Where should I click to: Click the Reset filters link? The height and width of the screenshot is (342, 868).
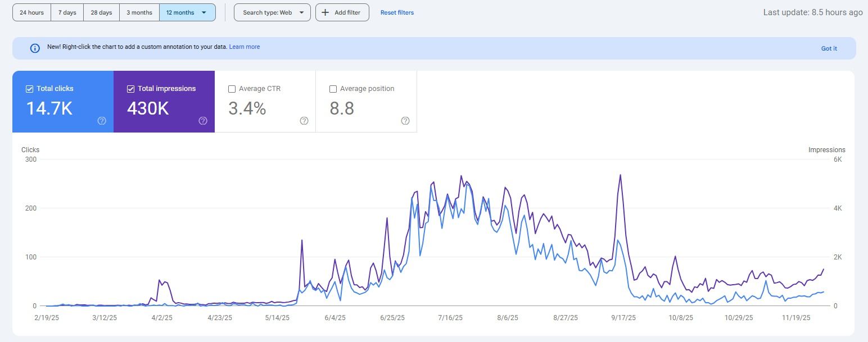tap(397, 12)
